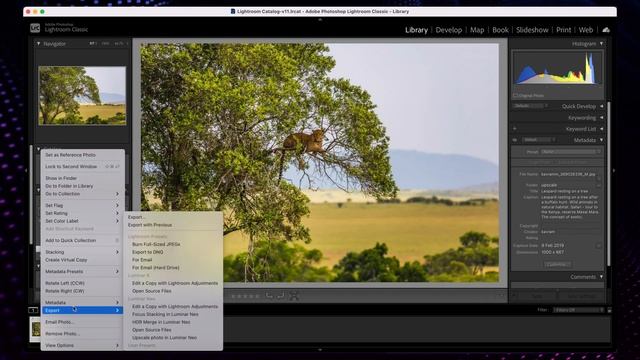Switch to the Book module

[500, 30]
